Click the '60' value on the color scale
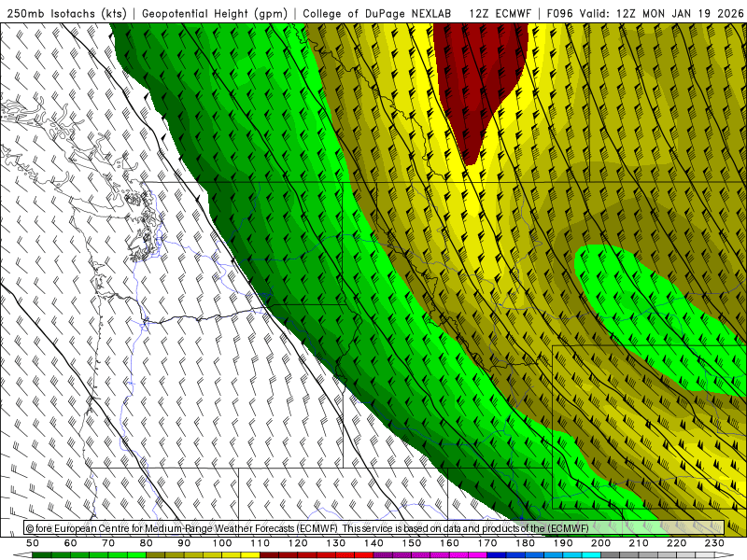Image resolution: width=747 pixels, height=560 pixels. click(x=71, y=543)
